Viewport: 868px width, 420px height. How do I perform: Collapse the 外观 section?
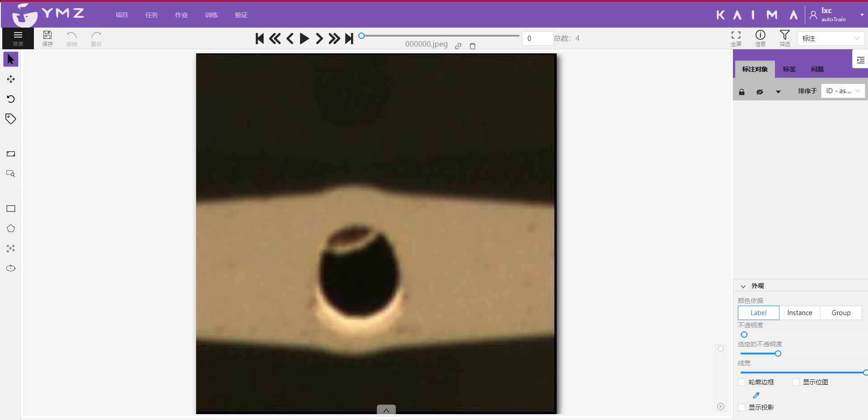(x=743, y=286)
